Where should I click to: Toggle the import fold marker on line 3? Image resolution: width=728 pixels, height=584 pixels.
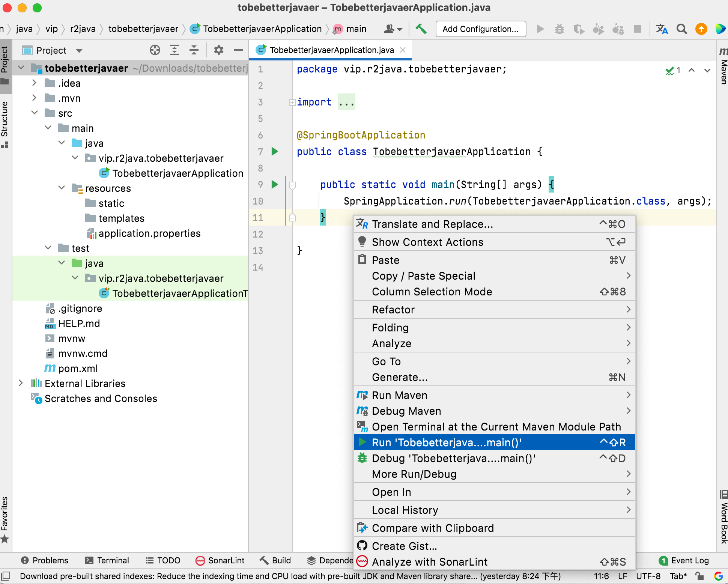pyautogui.click(x=292, y=102)
